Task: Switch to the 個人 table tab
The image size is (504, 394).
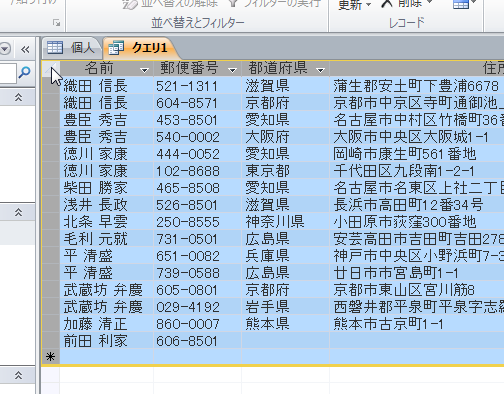Action: pos(71,48)
